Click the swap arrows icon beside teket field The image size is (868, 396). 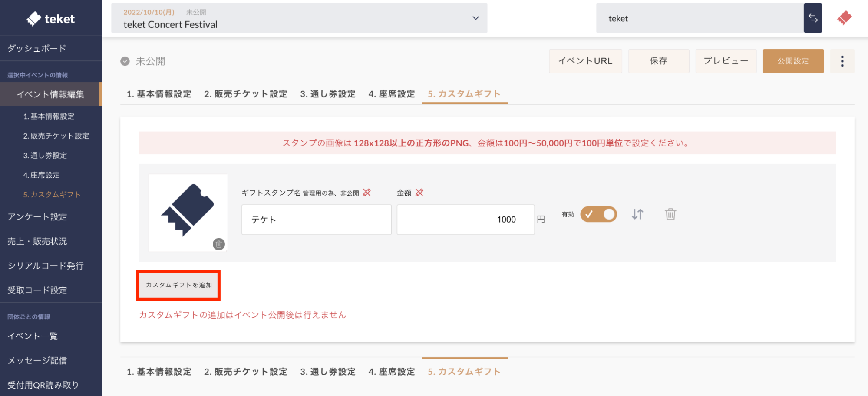pyautogui.click(x=812, y=18)
